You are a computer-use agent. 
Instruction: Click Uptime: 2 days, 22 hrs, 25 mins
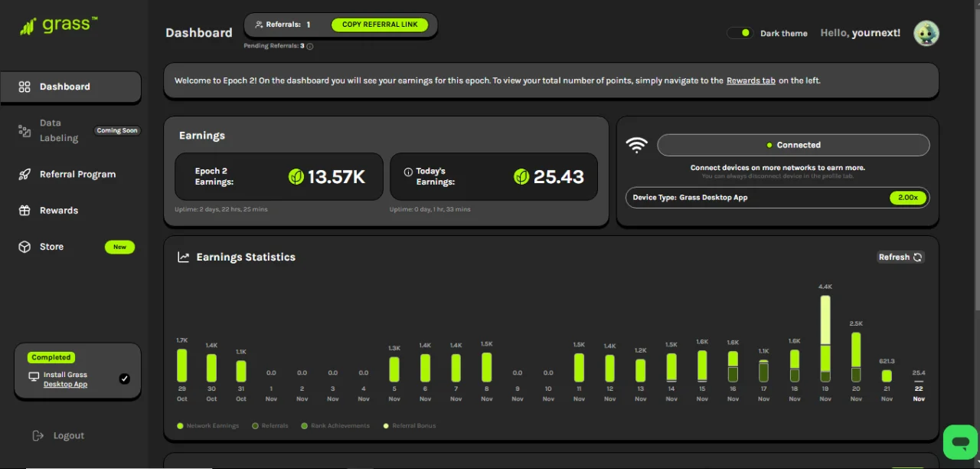coord(221,209)
